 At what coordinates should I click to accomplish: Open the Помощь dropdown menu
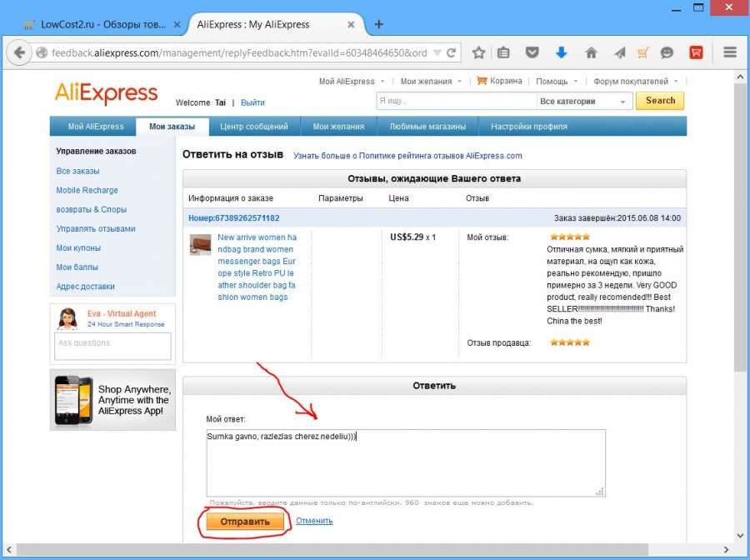(x=556, y=82)
